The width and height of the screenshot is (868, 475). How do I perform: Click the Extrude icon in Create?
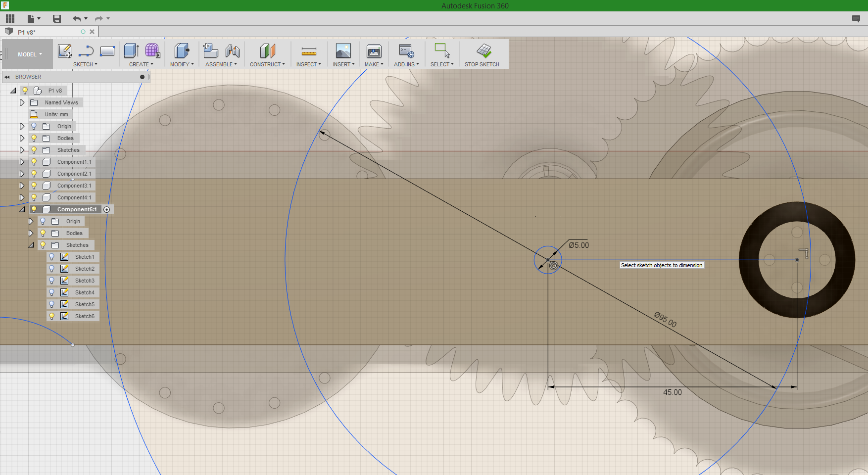[131, 50]
